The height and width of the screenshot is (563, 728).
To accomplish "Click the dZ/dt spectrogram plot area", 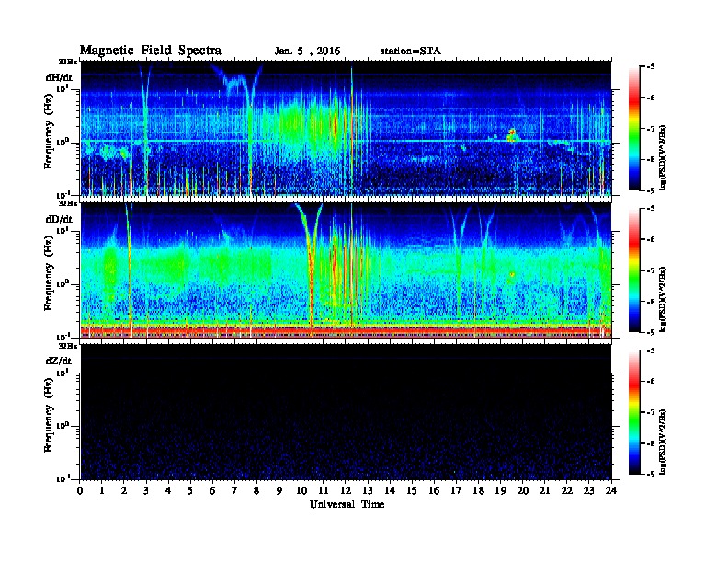I will pos(346,412).
